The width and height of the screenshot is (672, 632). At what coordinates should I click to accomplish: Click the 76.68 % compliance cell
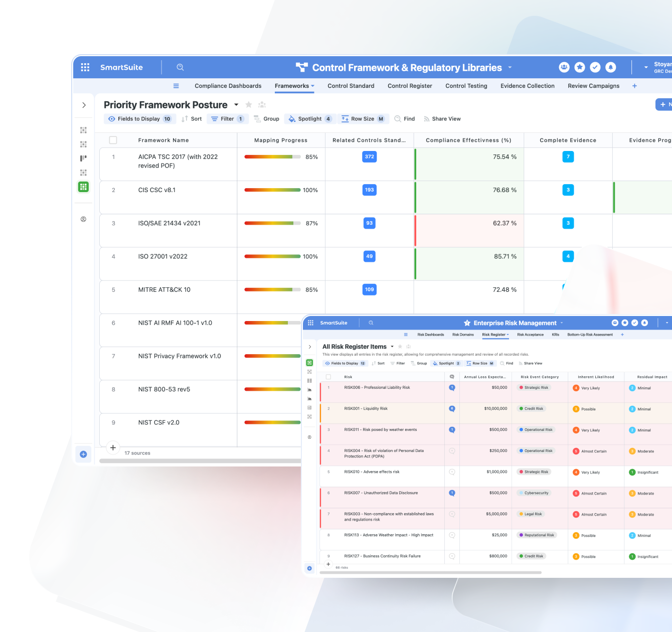(469, 197)
